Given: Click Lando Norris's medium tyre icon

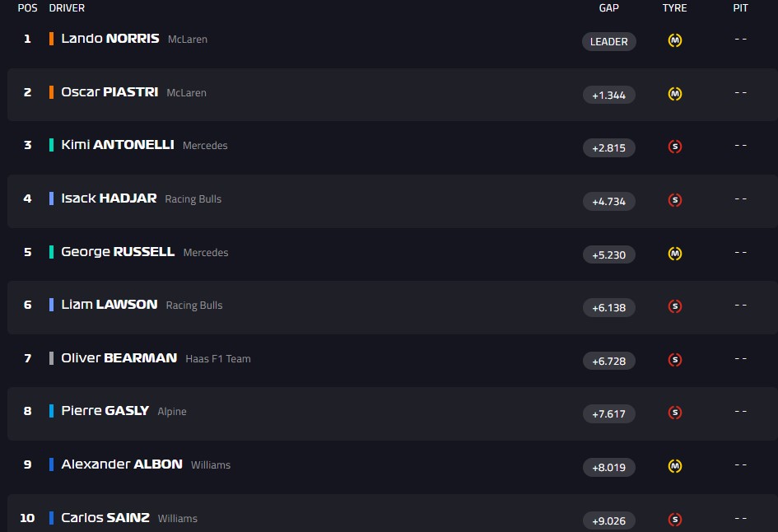Looking at the screenshot, I should pos(675,40).
